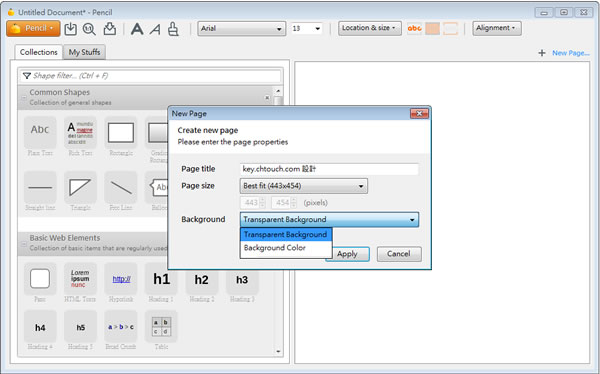This screenshot has width=600, height=374.
Task: Click the orange abc text color button
Action: (414, 29)
